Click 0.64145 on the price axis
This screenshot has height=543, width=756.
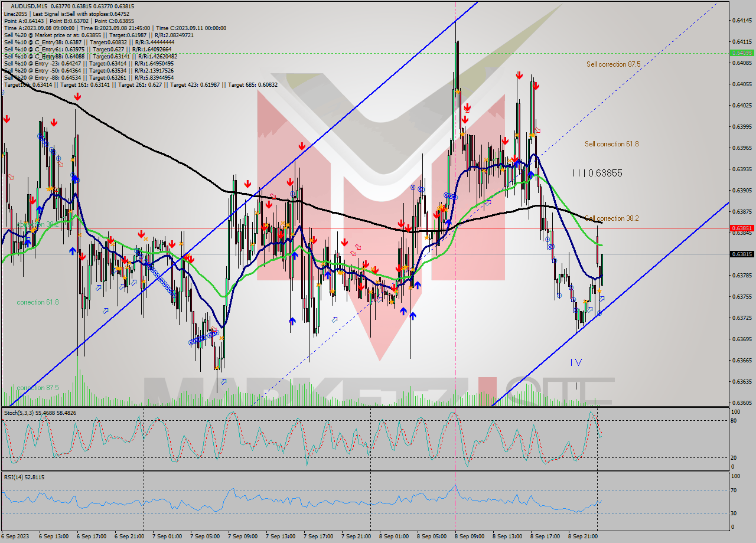pyautogui.click(x=742, y=20)
